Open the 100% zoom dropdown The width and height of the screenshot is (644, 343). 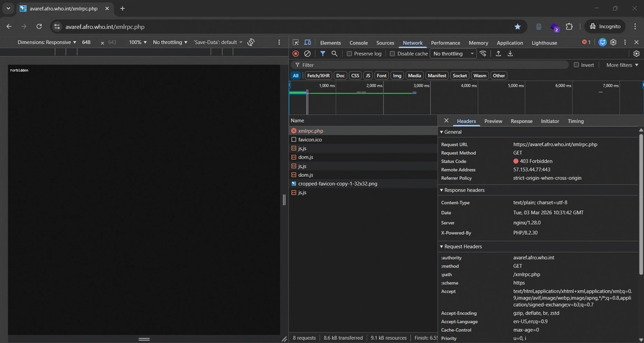(x=138, y=42)
